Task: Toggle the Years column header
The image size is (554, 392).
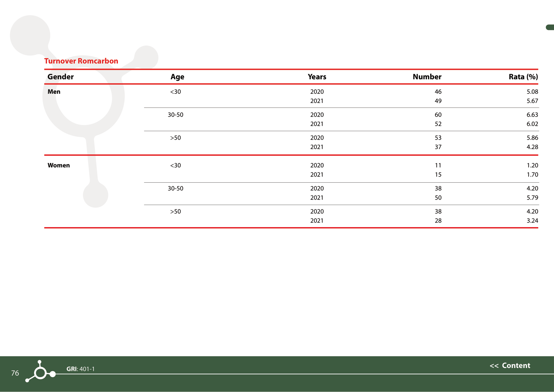Action: [317, 77]
